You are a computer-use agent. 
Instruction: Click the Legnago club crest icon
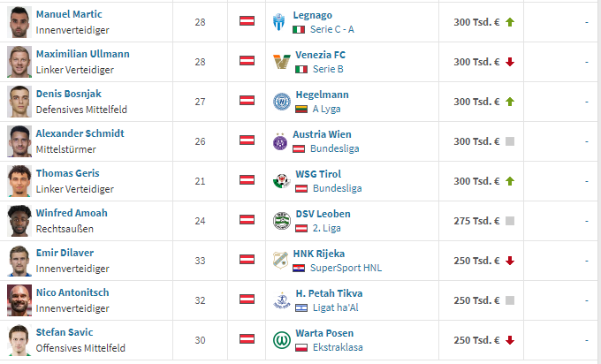(279, 22)
